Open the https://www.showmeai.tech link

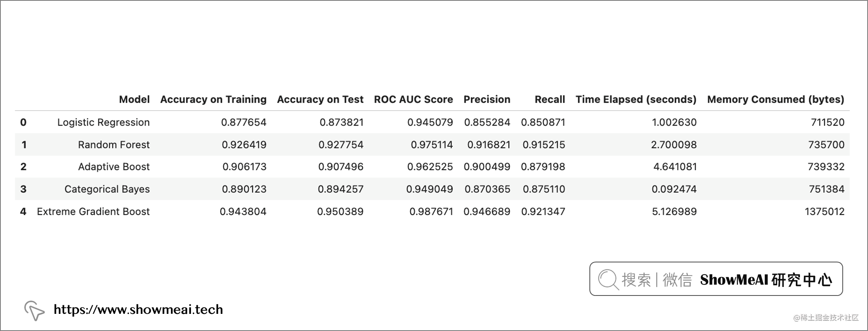tap(138, 309)
